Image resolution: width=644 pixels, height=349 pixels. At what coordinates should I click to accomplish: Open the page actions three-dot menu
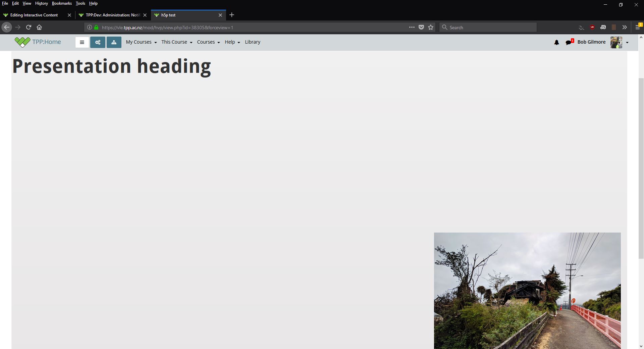click(x=412, y=27)
